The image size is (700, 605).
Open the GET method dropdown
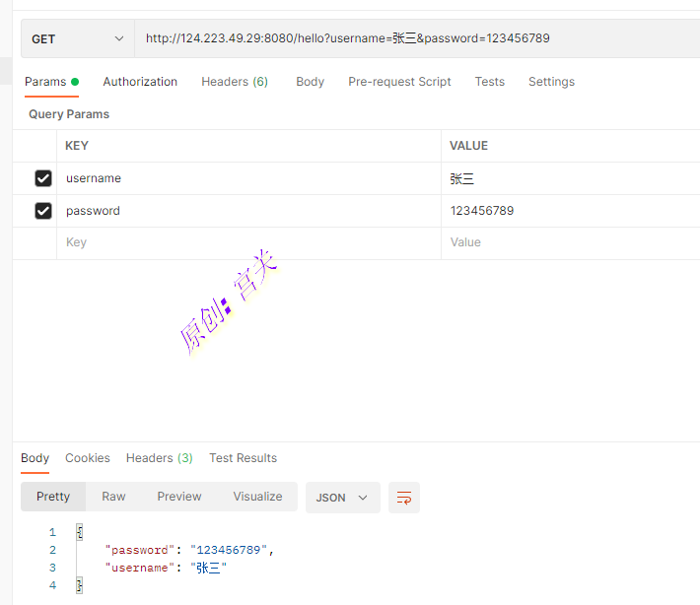pos(77,39)
